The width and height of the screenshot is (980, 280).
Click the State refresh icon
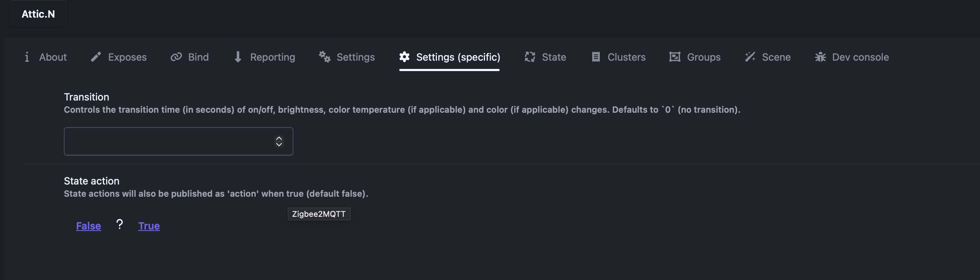529,57
